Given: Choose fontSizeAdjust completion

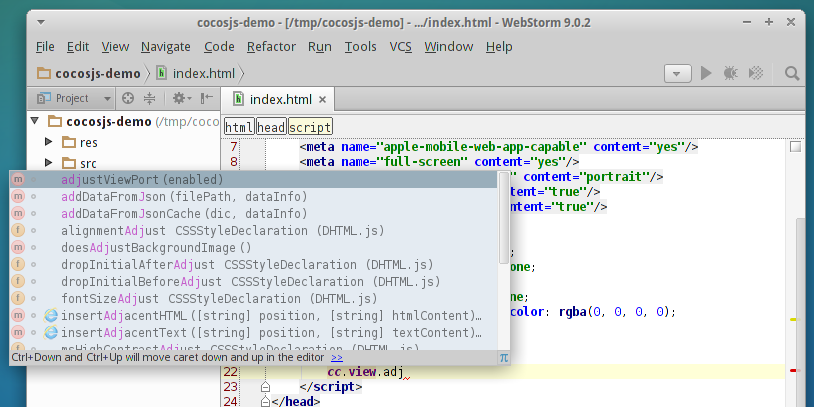Looking at the screenshot, I should (x=253, y=299).
